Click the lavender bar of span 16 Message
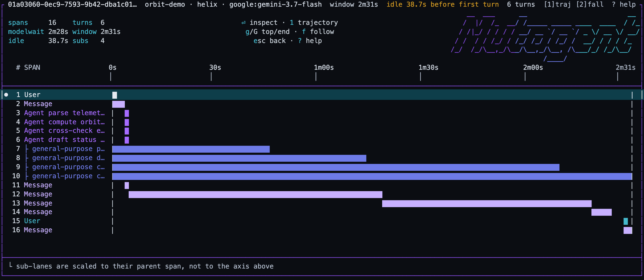Viewport: 644px width, 280px height. 628,230
